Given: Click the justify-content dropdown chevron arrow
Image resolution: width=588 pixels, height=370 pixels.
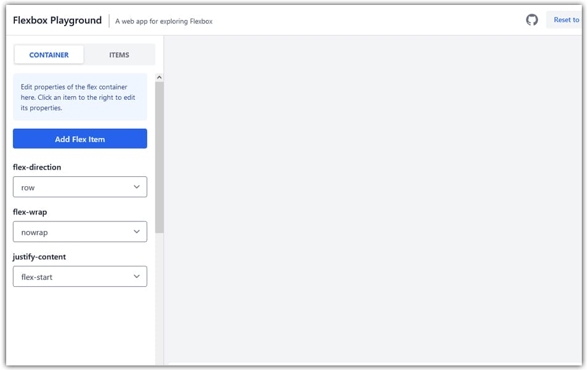Looking at the screenshot, I should tap(137, 276).
